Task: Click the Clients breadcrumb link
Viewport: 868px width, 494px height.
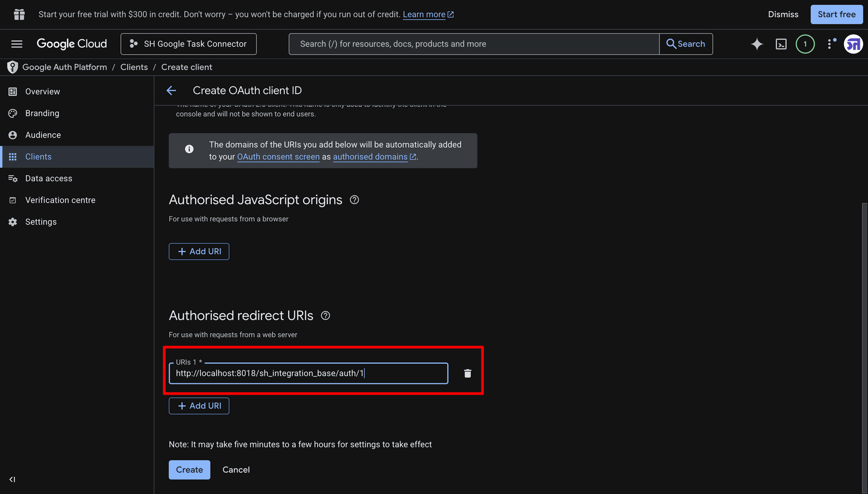Action: coord(134,67)
